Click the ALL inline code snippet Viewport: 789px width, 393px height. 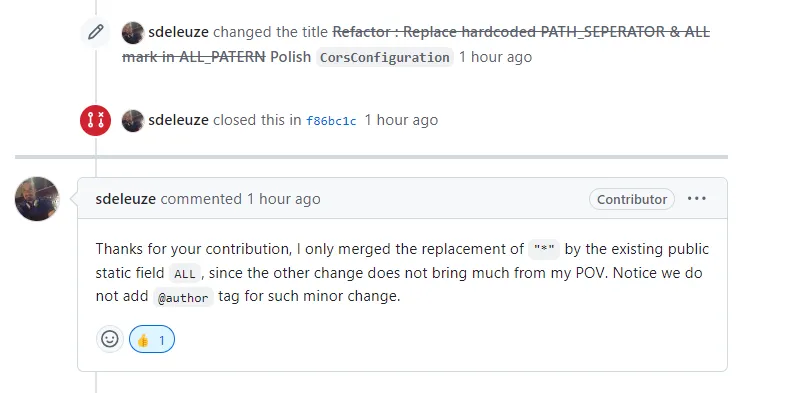coord(184,274)
